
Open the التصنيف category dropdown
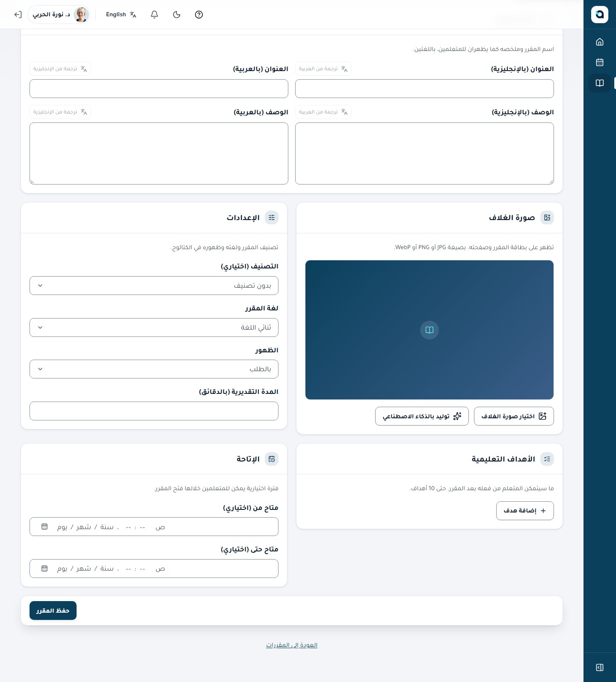coord(154,286)
